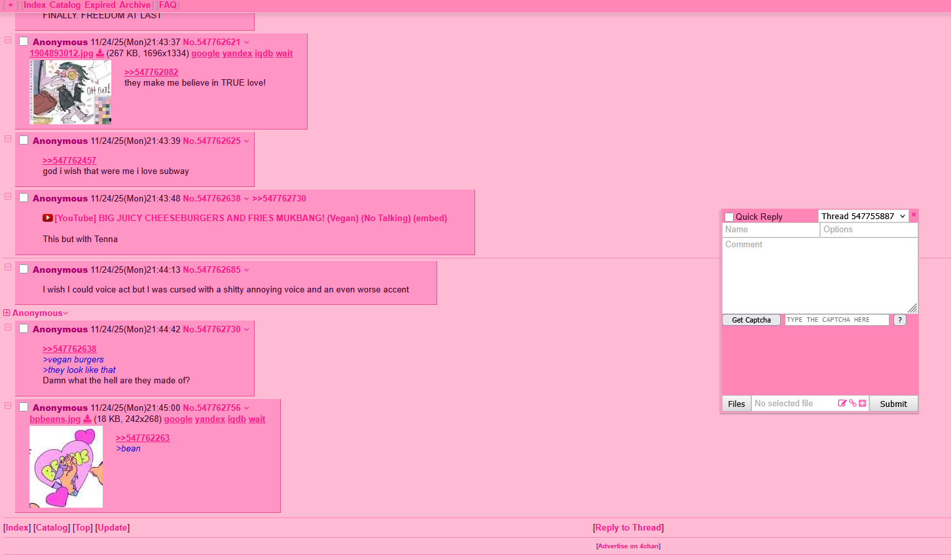Viewport: 951px width, 560px height.
Task: Click the backlink >>547762730 in post header
Action: click(x=279, y=199)
